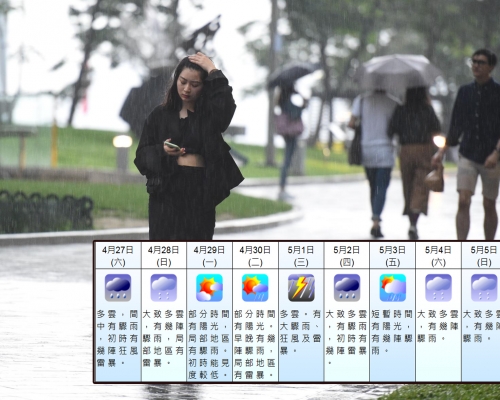500x400 pixels.
Task: Click the sunny intervals icon for 4月29日
Action: [209, 288]
